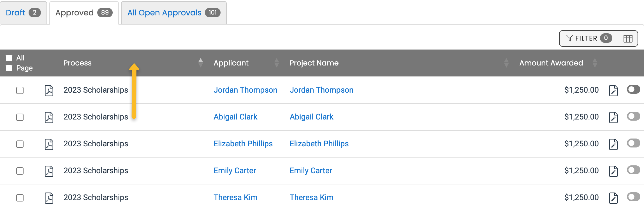Viewport: 644px width, 211px height.
Task: Click edit document icon for Jordan Thompson
Action: tap(613, 90)
